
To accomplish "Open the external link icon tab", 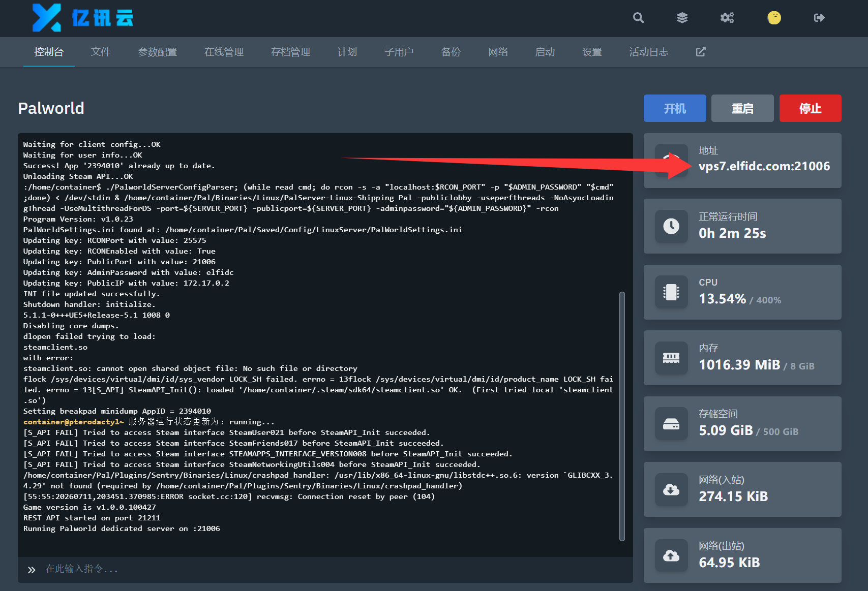I will (701, 52).
